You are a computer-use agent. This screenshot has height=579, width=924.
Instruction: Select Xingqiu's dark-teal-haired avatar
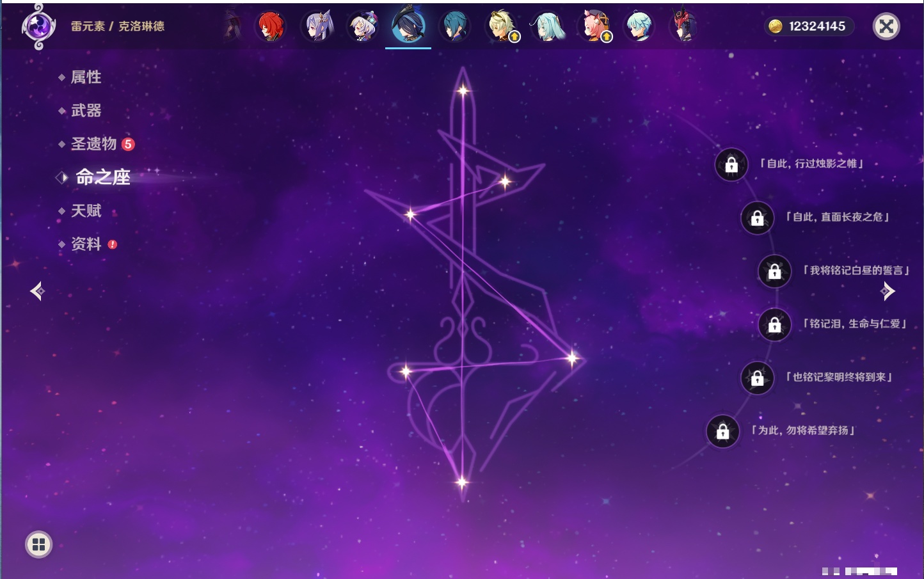click(x=455, y=27)
